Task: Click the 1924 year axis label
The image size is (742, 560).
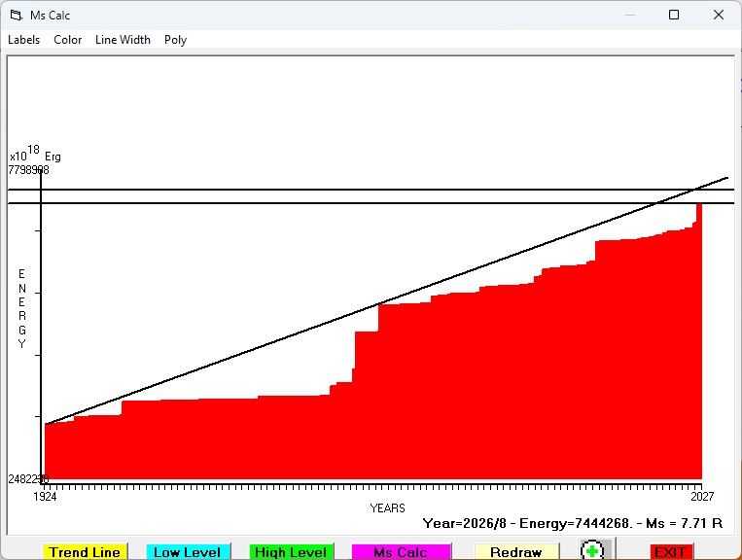Action: tap(45, 496)
